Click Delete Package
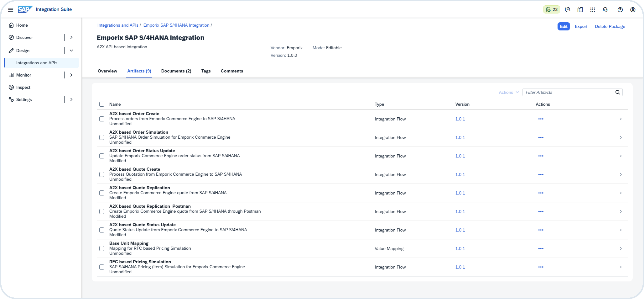The image size is (644, 299). pos(610,26)
